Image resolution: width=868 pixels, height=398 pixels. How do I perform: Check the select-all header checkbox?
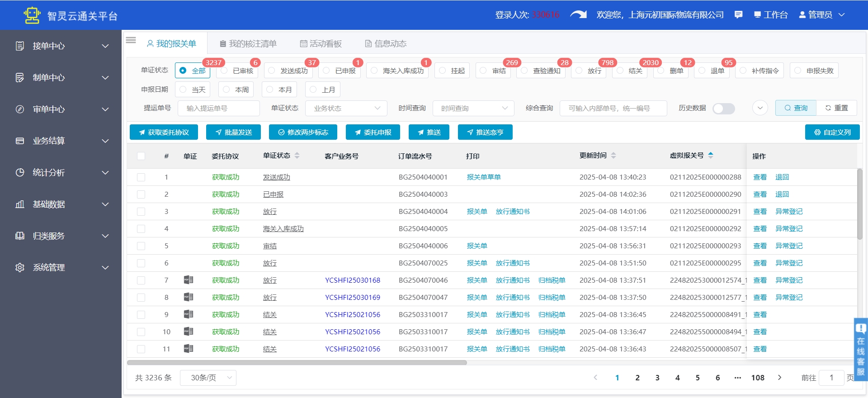click(141, 156)
